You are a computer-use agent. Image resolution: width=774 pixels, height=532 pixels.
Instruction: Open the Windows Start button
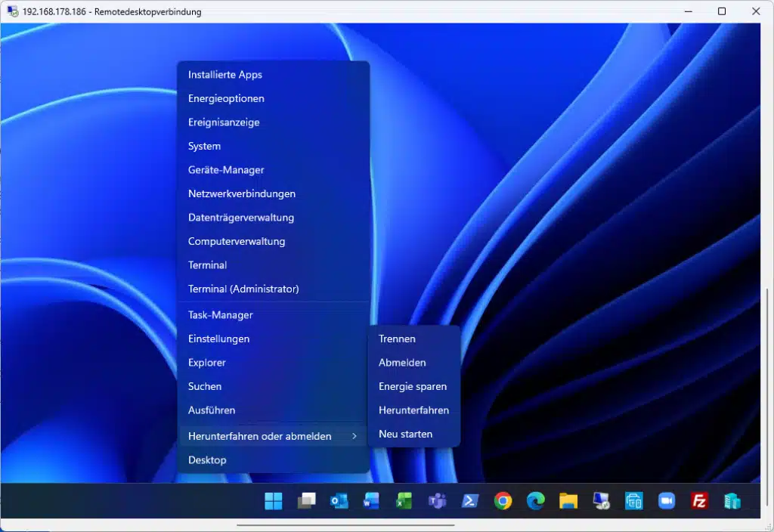[273, 501]
